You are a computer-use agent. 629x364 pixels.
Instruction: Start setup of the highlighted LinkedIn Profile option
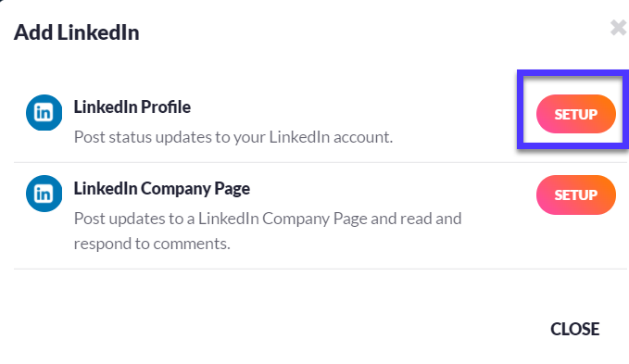(575, 114)
